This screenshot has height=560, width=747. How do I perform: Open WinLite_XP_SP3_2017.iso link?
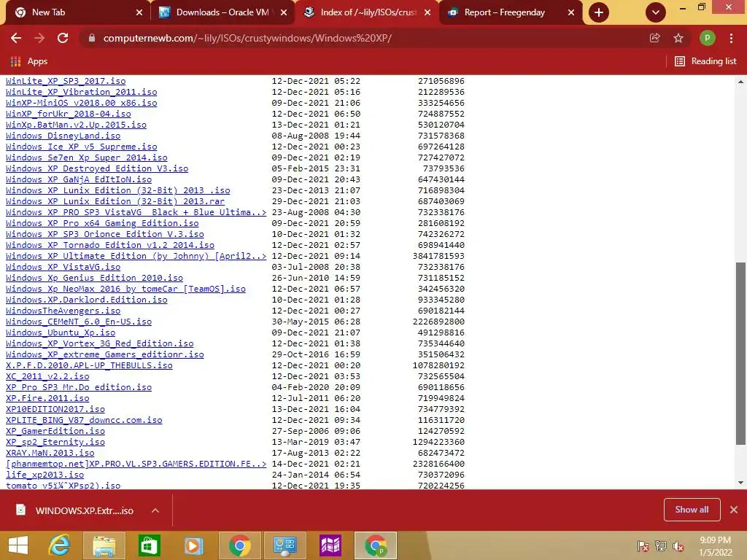(x=66, y=81)
